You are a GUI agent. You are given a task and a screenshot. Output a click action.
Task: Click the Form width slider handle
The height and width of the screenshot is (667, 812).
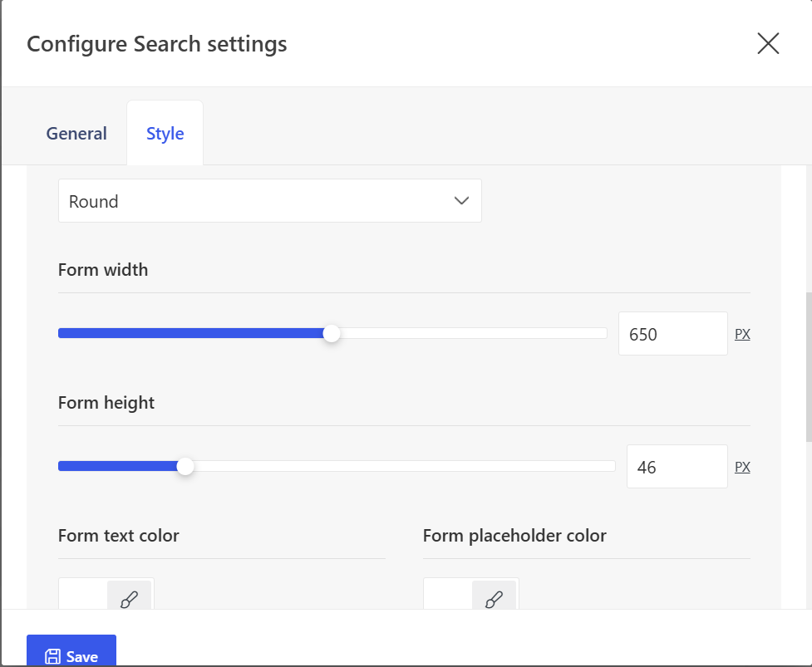pos(332,333)
